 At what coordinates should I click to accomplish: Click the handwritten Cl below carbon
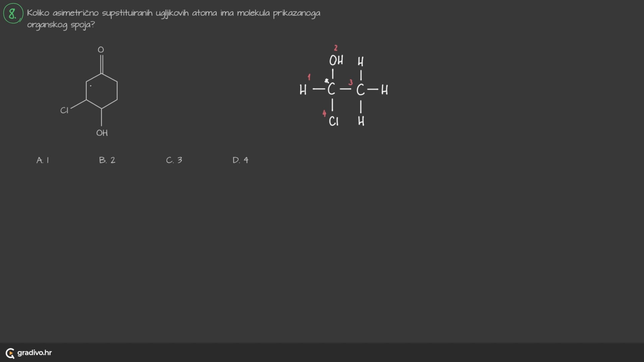[x=334, y=121]
